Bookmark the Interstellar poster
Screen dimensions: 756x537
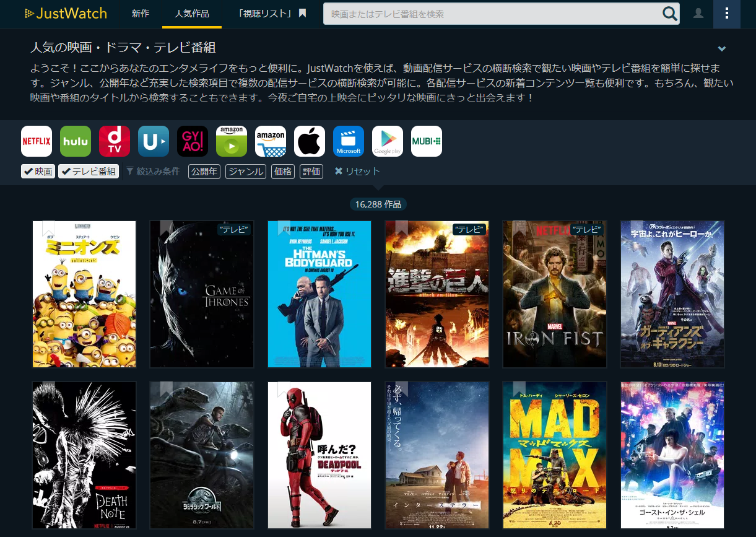pos(402,390)
